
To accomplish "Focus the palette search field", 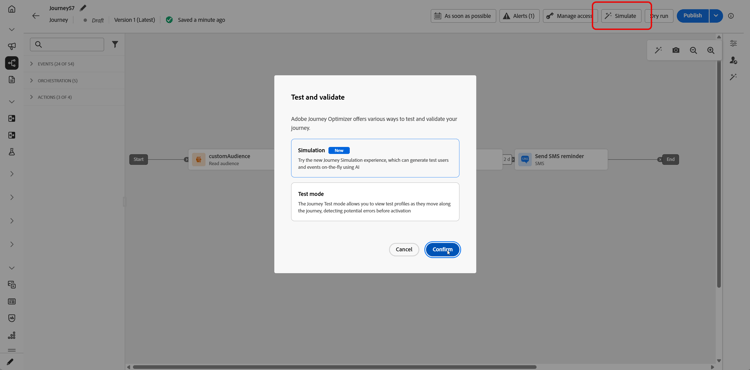I will (67, 44).
